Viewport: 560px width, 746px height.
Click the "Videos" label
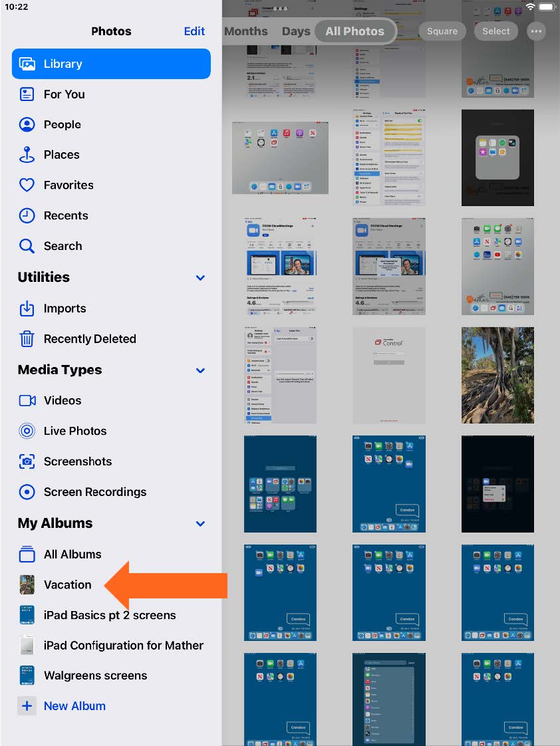(x=63, y=401)
